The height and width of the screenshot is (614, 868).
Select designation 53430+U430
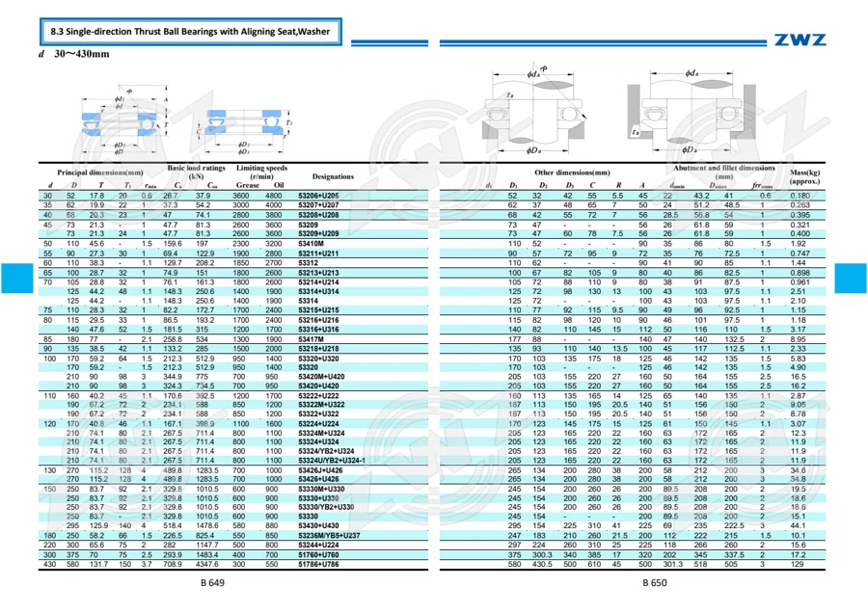(x=318, y=526)
